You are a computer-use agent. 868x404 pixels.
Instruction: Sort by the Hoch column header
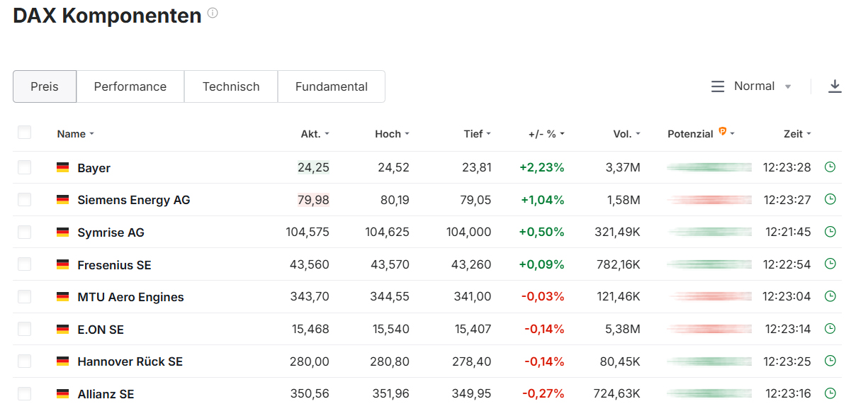393,134
